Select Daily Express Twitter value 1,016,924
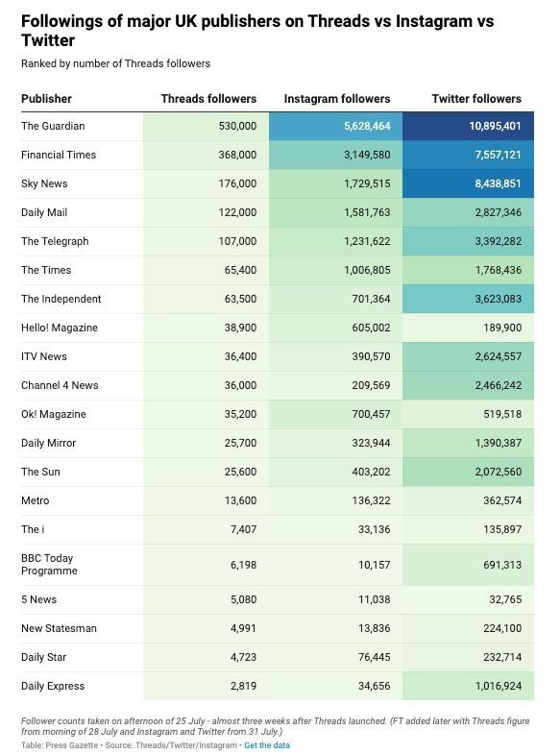The width and height of the screenshot is (560, 754). tap(498, 686)
